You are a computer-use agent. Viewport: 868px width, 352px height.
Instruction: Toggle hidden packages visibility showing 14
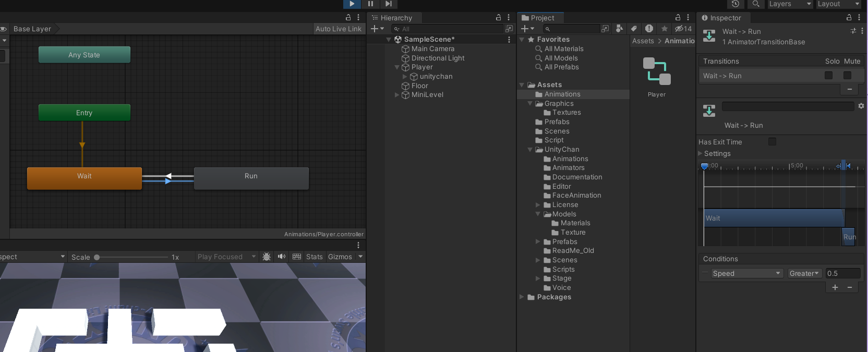click(683, 29)
